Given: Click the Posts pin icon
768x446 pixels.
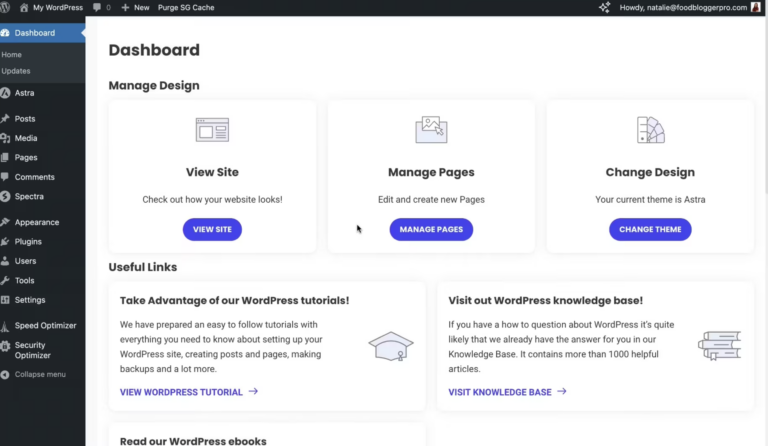Looking at the screenshot, I should coord(5,119).
